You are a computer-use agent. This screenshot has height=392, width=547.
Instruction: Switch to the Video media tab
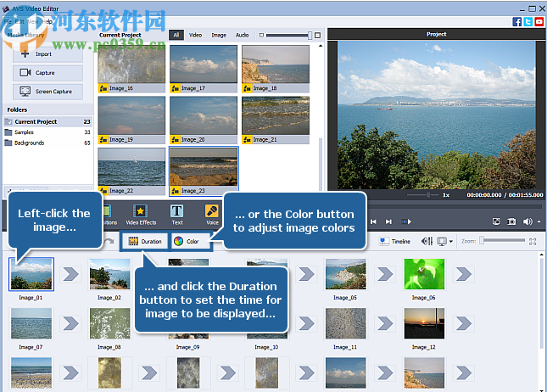[x=195, y=35]
